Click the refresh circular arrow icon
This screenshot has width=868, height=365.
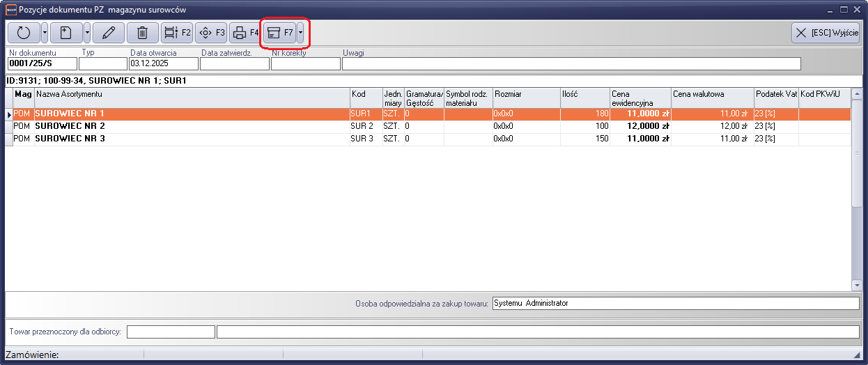pyautogui.click(x=24, y=33)
